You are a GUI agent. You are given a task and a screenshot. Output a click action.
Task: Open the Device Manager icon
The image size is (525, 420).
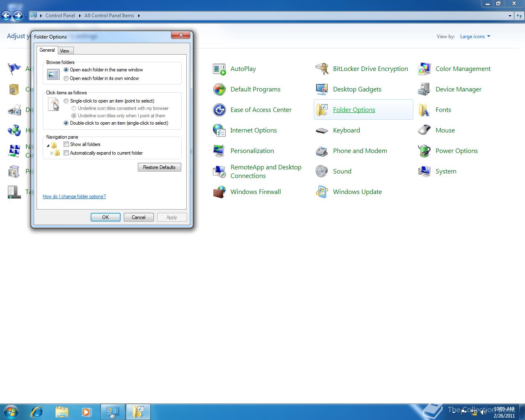click(x=425, y=89)
